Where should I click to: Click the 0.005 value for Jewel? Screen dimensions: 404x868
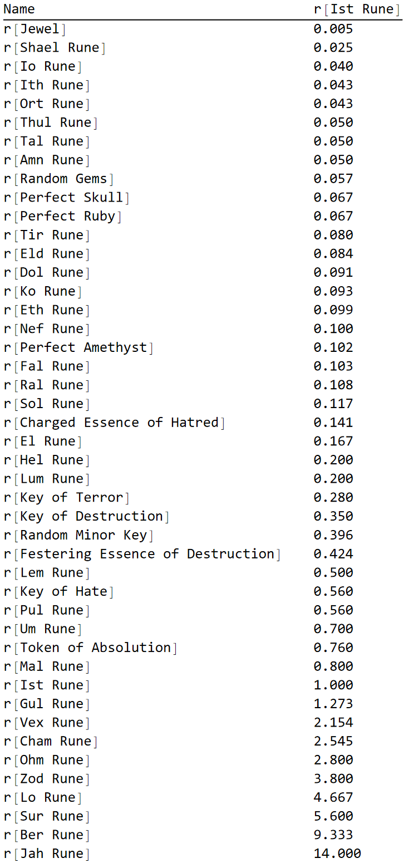[333, 29]
